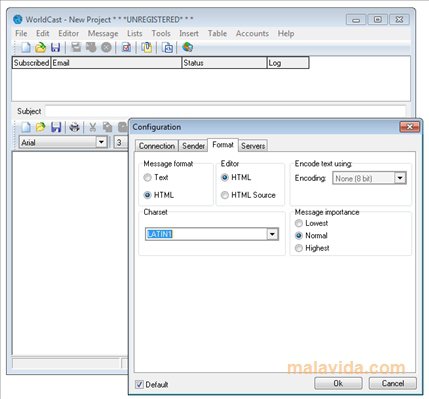Click the Log column header
The height and width of the screenshot is (399, 429).
288,63
